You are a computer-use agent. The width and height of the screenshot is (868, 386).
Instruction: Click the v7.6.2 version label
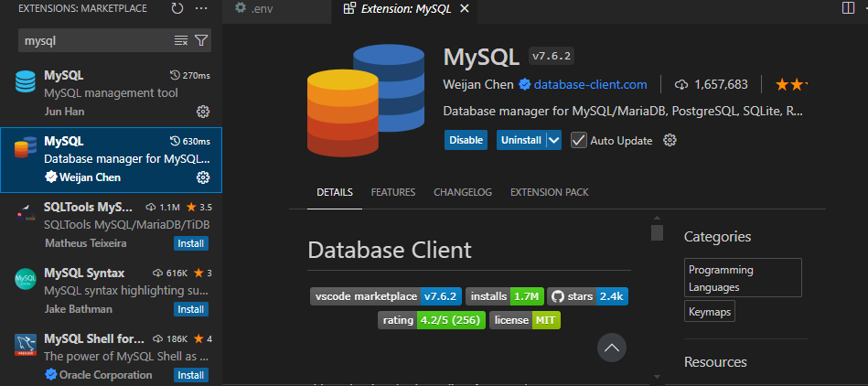[552, 57]
